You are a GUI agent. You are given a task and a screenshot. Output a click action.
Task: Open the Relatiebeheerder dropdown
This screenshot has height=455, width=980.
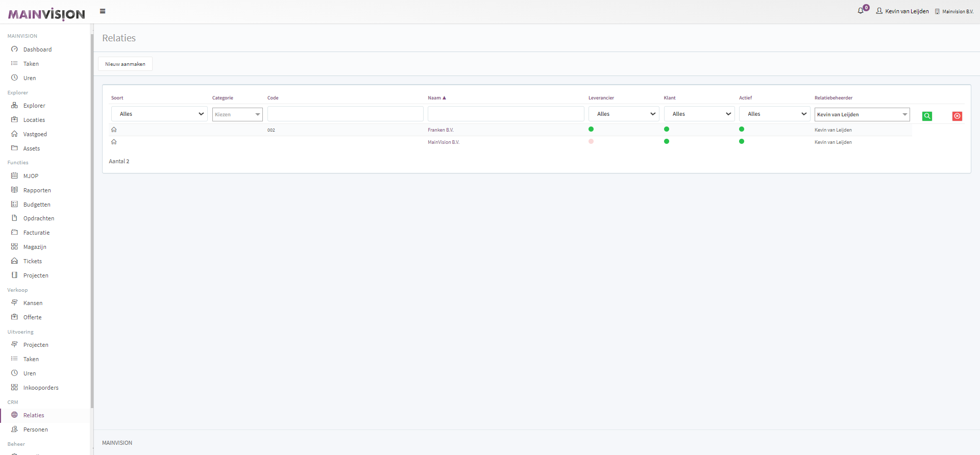coord(862,114)
